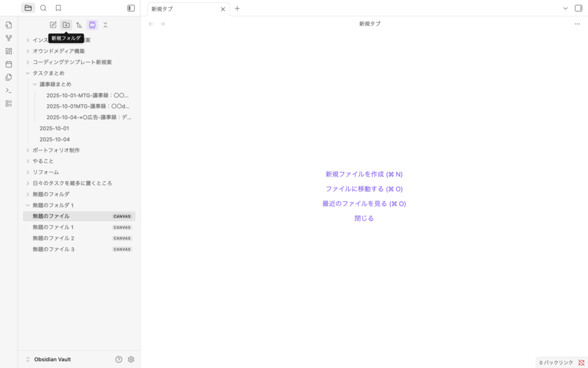Image resolution: width=588 pixels, height=368 pixels.
Task: Open graph view from the ribbon
Action: click(x=9, y=38)
